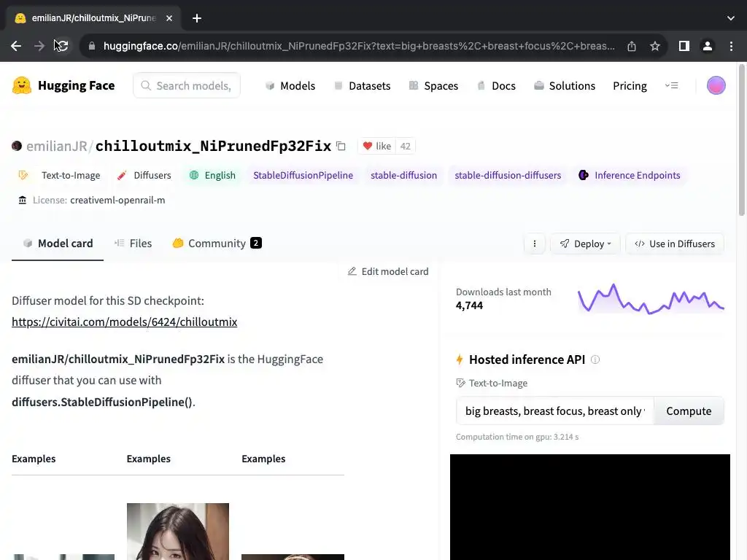The width and height of the screenshot is (747, 560).
Task: Expand the tab search chevron
Action: pos(731,18)
